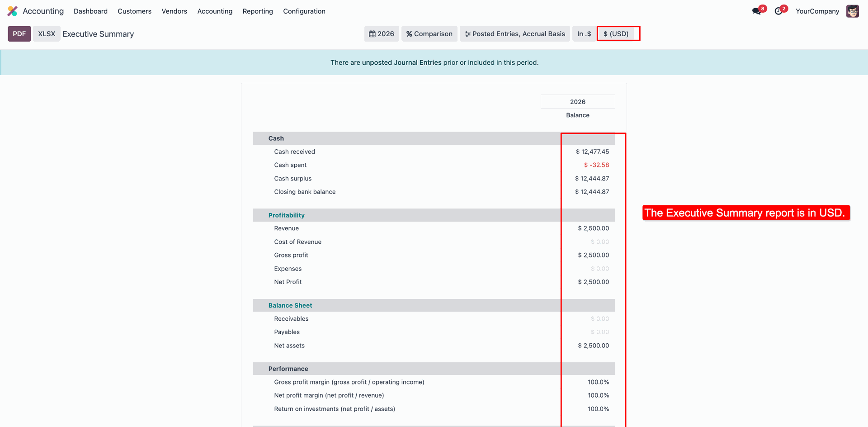This screenshot has width=868, height=427.
Task: Open the activities clock icon
Action: [x=778, y=11]
